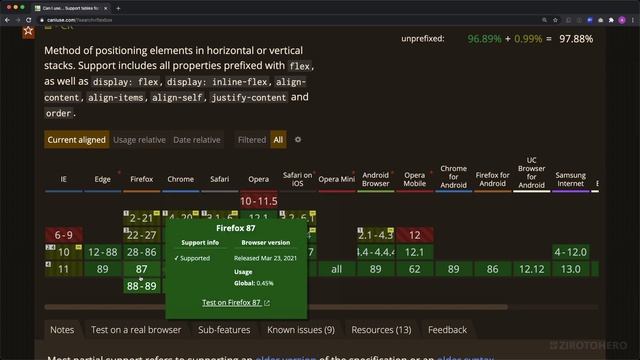Screen dimensions: 640x360
Task: Select the Firefox 22-27 cell
Action: tap(142, 235)
